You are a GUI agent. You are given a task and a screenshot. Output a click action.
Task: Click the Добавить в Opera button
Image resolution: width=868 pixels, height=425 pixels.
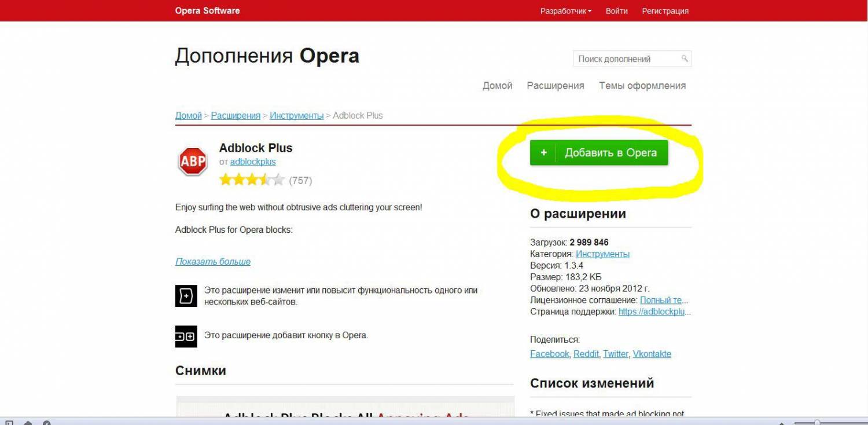pos(599,153)
